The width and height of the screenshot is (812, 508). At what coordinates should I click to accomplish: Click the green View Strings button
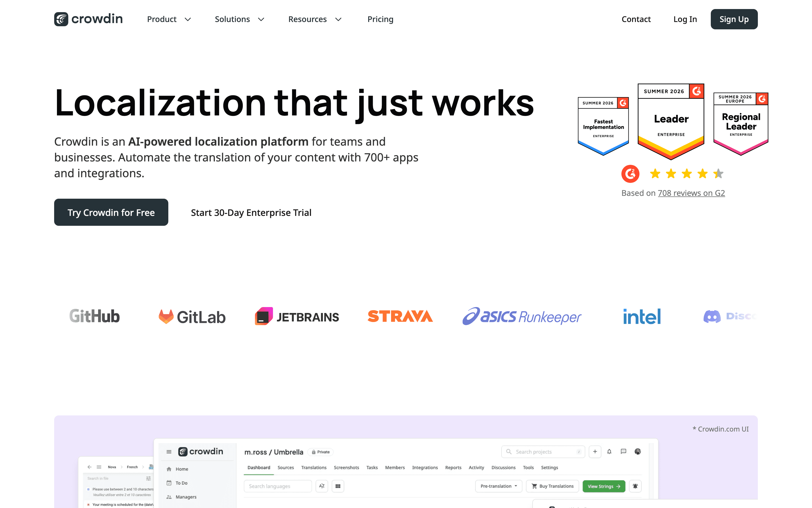[604, 486]
